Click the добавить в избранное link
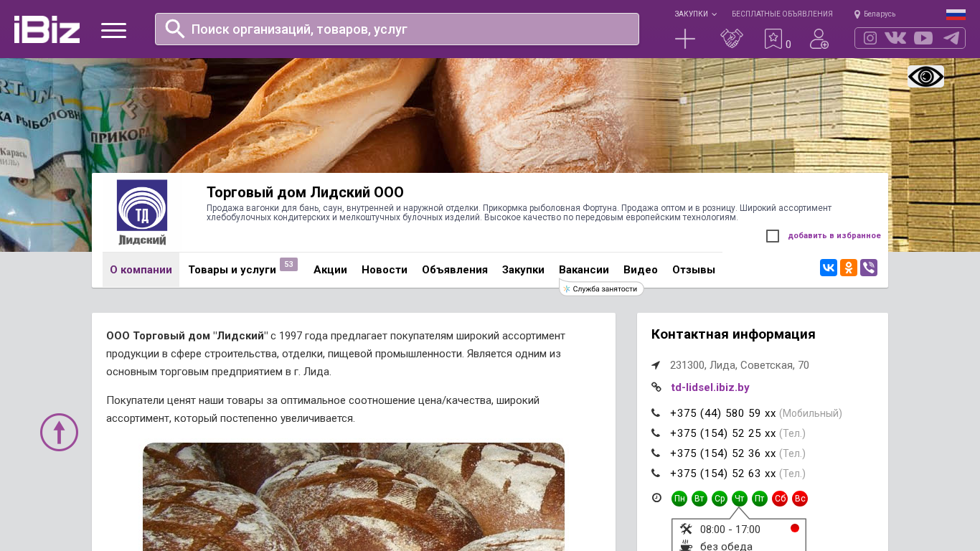Screen dimensions: 980x551 pyautogui.click(x=834, y=235)
